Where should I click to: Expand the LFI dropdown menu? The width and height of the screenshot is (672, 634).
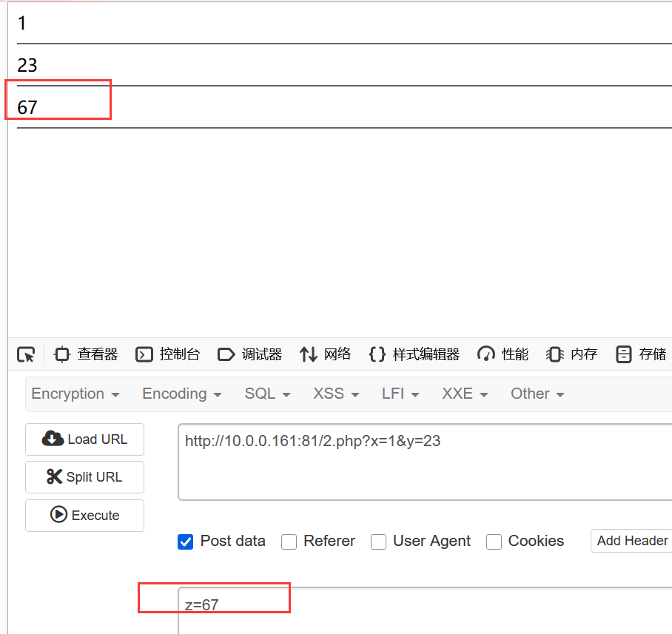400,394
